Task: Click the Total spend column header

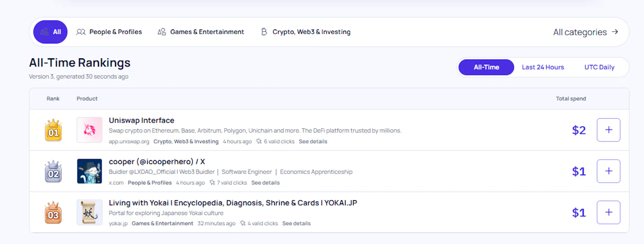Action: pos(571,98)
